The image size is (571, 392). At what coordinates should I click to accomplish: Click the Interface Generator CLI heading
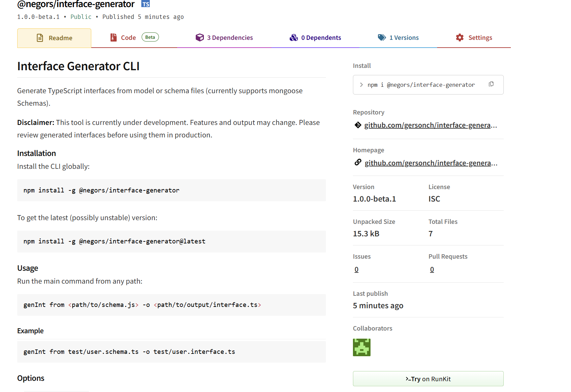[78, 66]
